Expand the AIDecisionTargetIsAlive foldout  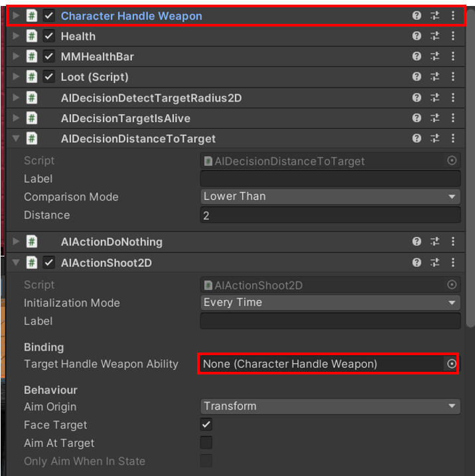pos(16,118)
